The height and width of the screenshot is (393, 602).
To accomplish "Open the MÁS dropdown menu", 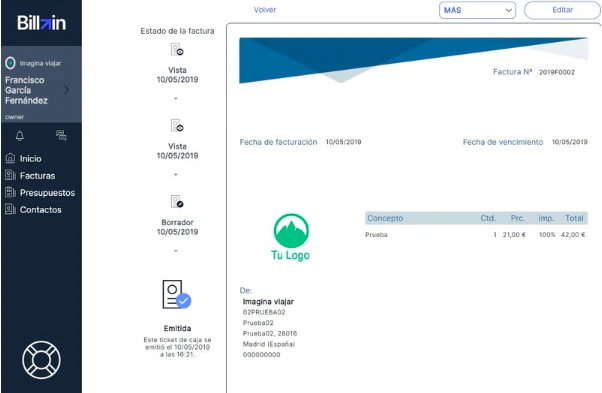I will coord(477,10).
